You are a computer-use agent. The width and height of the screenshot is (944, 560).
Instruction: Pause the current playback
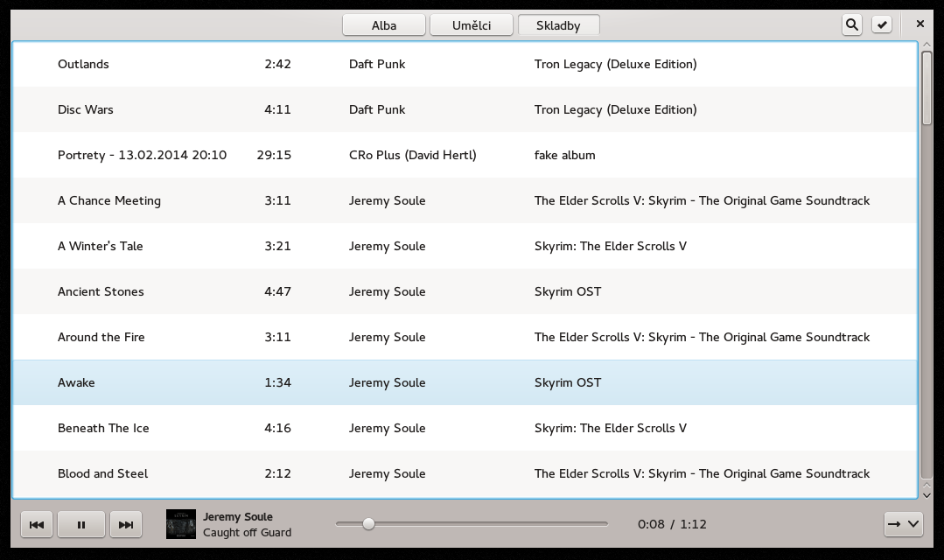click(x=81, y=524)
